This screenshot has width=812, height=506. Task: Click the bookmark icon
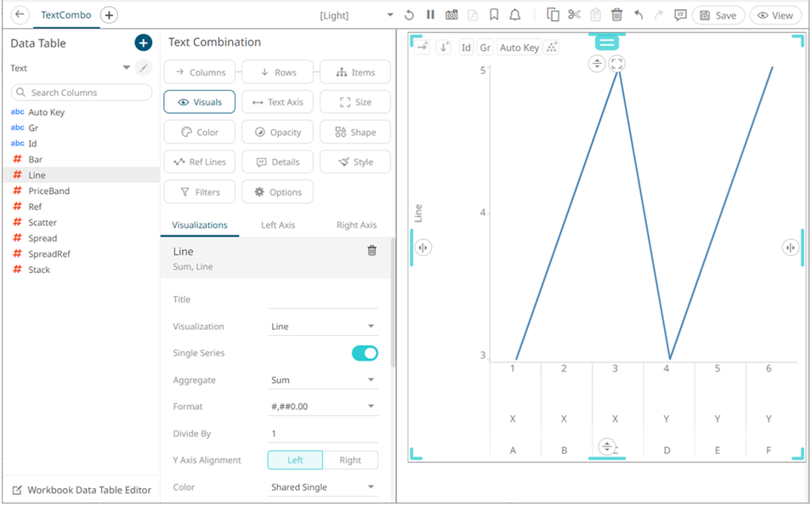(494, 15)
